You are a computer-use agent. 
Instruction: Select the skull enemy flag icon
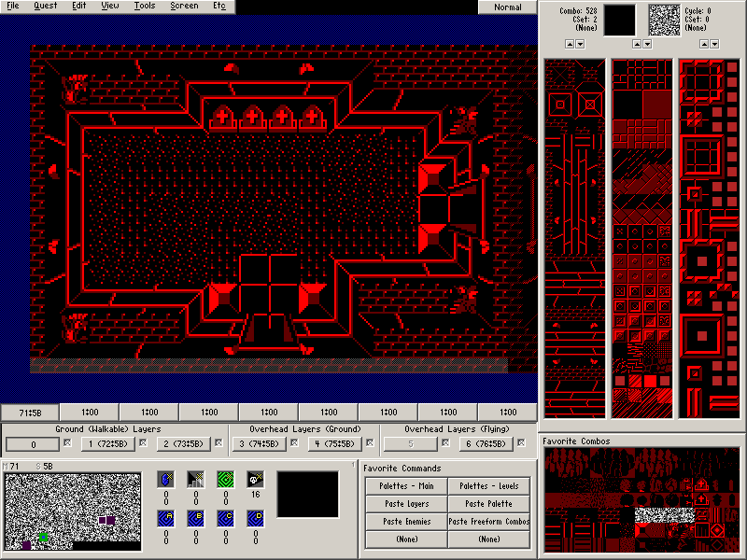(256, 480)
